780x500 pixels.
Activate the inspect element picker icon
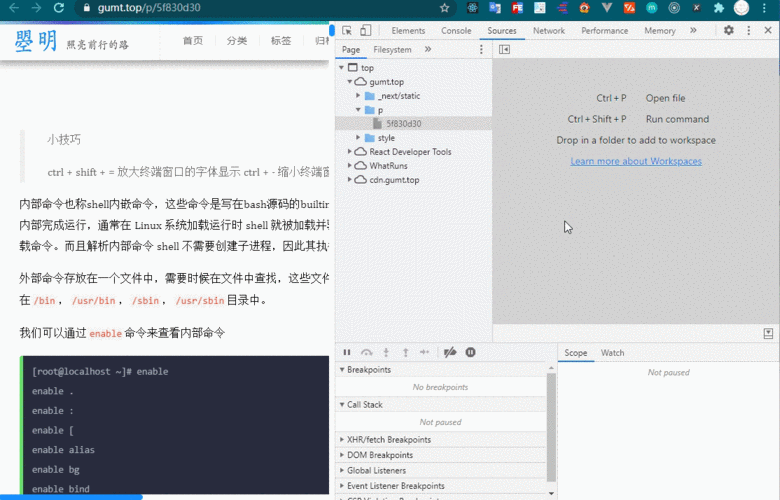347,31
